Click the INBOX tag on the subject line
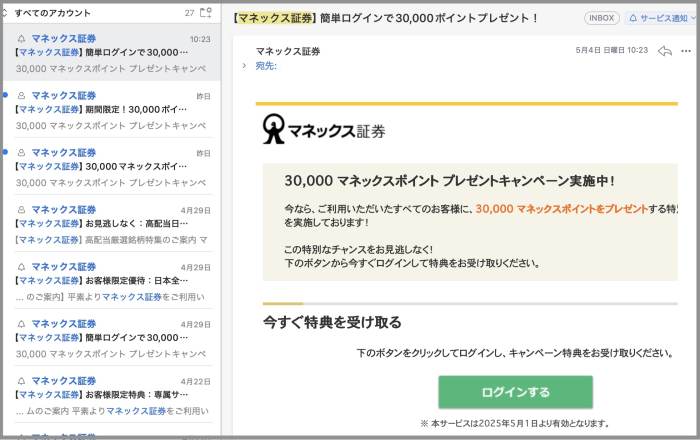The height and width of the screenshot is (440, 700). [601, 18]
